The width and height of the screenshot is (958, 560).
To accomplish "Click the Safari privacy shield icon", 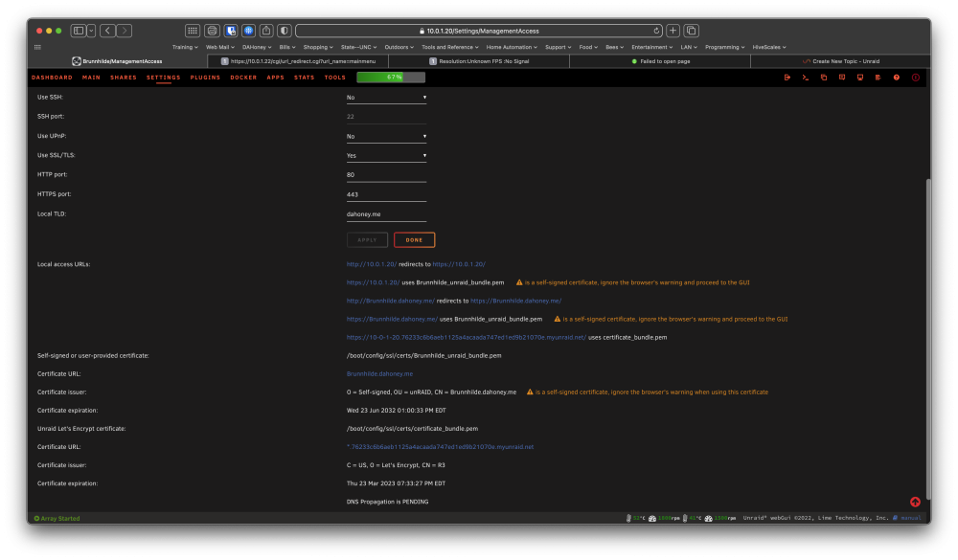I will click(285, 31).
